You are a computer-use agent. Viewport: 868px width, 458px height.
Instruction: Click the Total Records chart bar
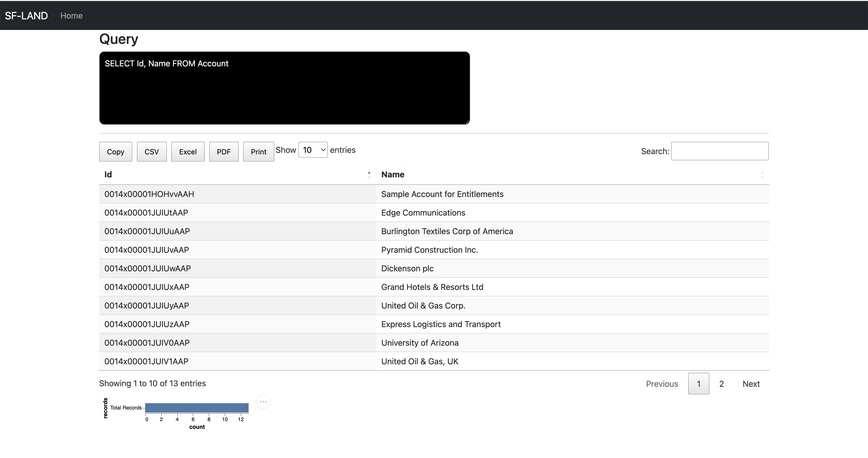pyautogui.click(x=197, y=407)
